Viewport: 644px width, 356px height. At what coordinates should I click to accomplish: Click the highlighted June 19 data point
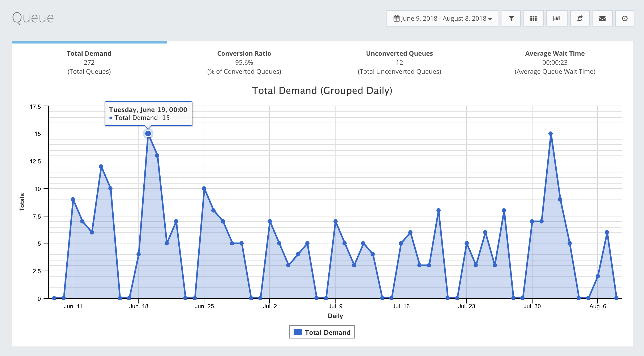coord(148,134)
